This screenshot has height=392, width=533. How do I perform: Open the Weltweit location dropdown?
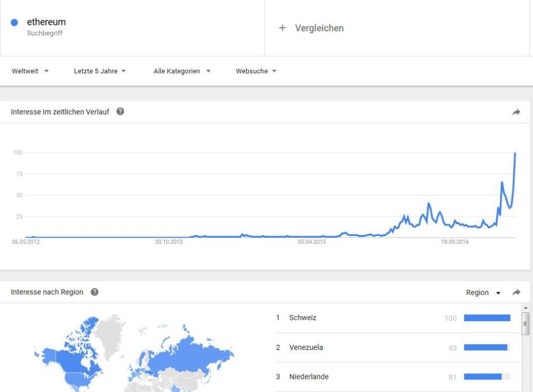[x=30, y=71]
